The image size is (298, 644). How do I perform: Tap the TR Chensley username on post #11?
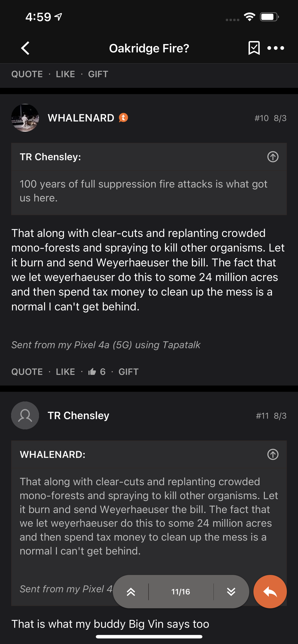[78, 415]
